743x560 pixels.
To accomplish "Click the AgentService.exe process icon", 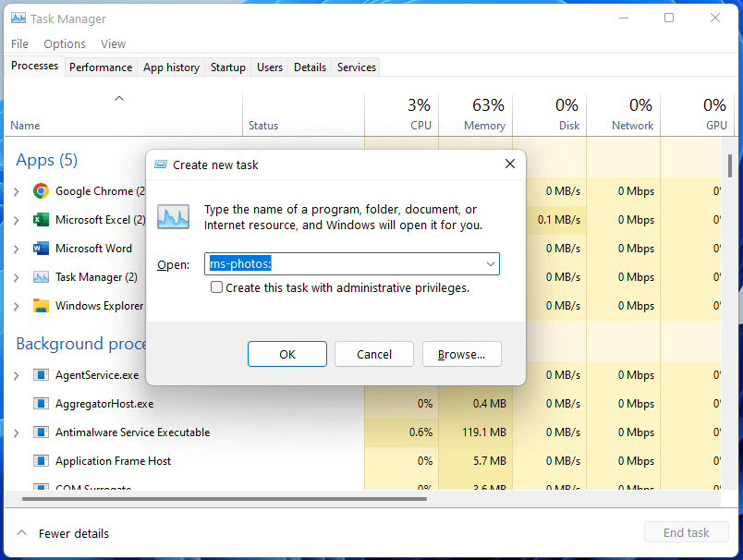I will [x=41, y=375].
